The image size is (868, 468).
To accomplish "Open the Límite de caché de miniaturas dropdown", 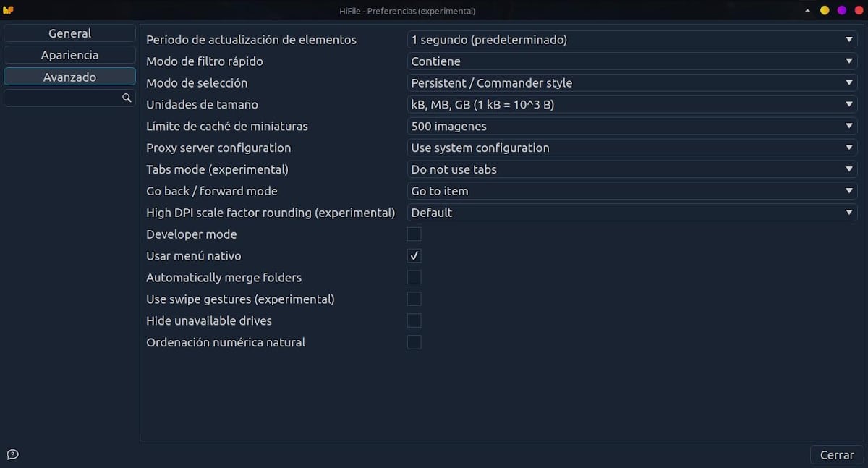I will [x=631, y=126].
